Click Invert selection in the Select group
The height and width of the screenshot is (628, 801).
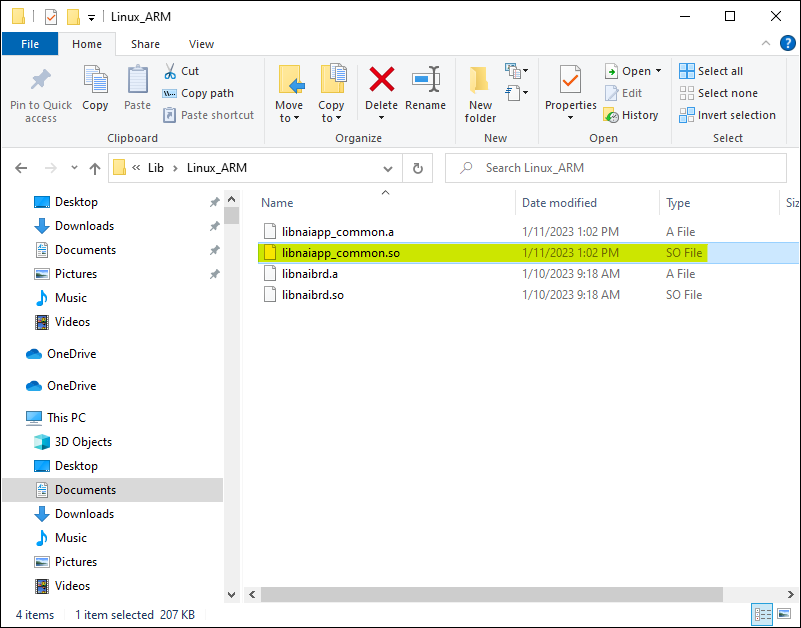(x=727, y=115)
